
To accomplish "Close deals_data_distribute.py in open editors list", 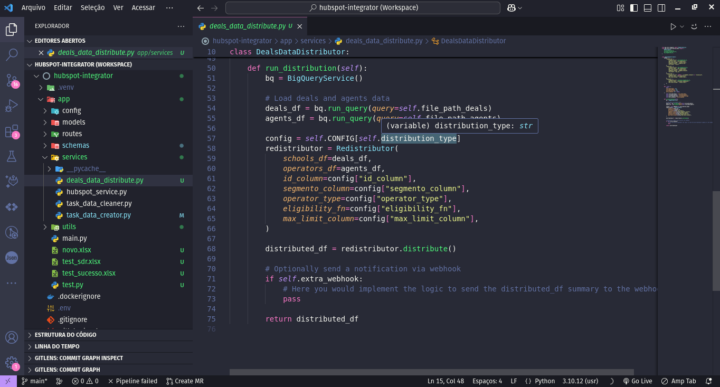I will [x=41, y=53].
